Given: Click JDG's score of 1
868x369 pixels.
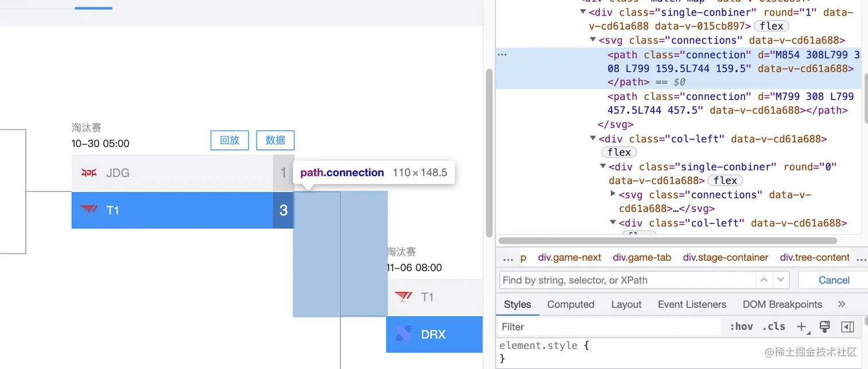Looking at the screenshot, I should (x=283, y=173).
